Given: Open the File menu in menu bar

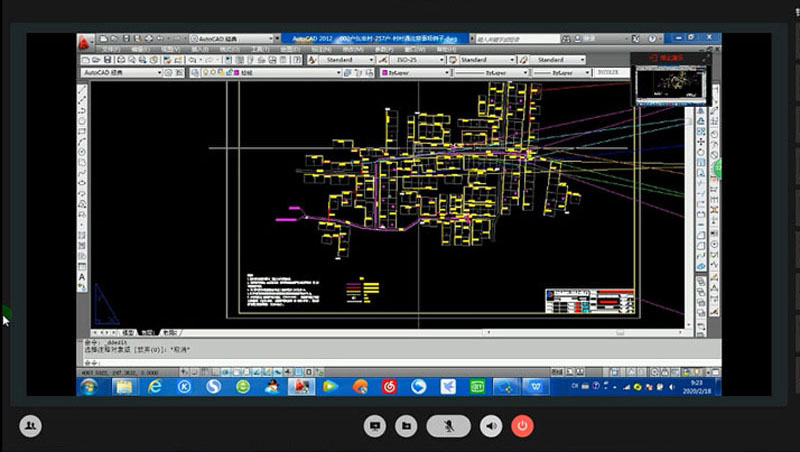Looking at the screenshot, I should (114, 49).
